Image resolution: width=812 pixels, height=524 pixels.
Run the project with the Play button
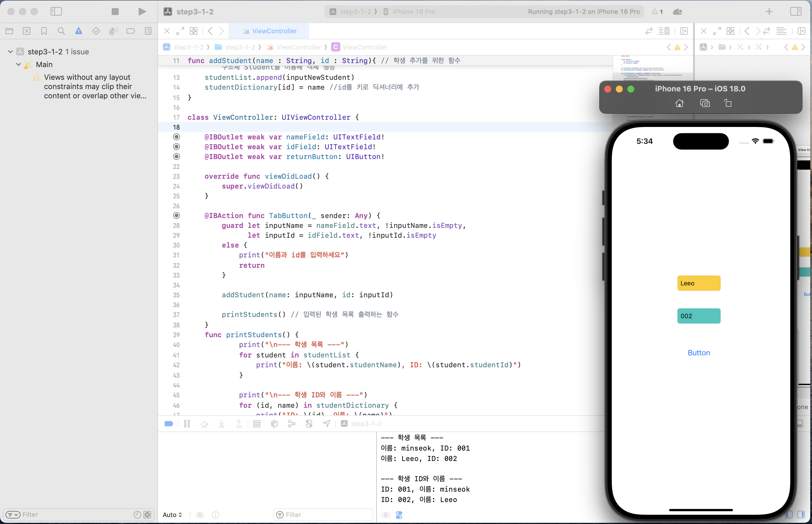[142, 12]
